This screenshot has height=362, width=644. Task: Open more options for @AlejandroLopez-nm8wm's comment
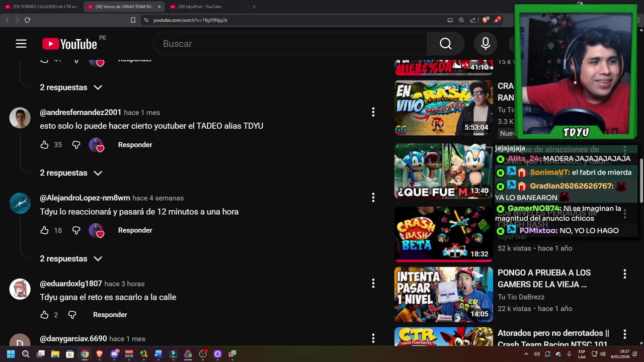pyautogui.click(x=373, y=198)
